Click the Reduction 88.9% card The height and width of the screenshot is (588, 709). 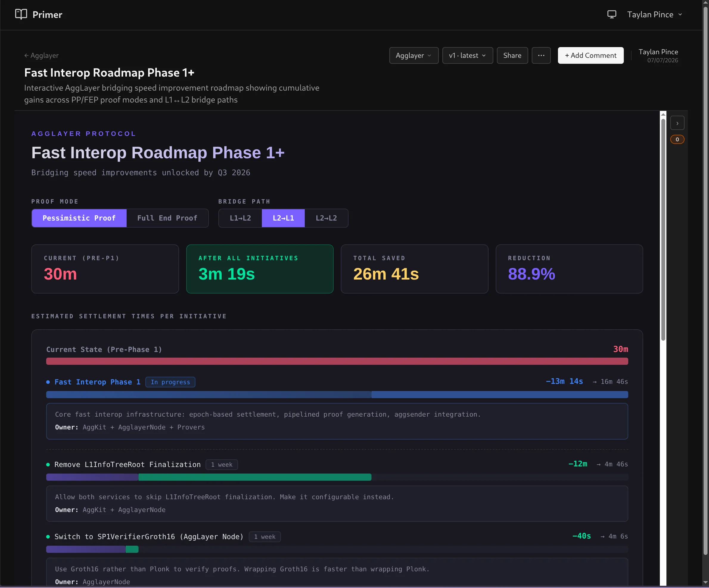pyautogui.click(x=569, y=269)
